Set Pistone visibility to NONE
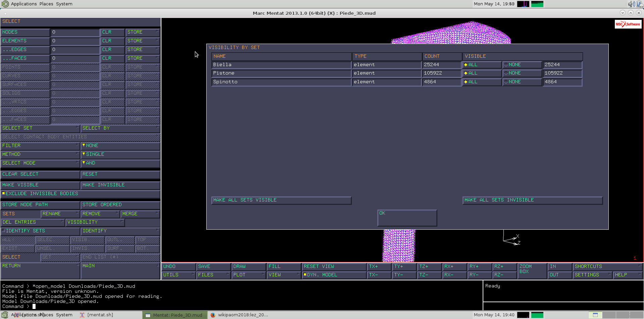Image resolution: width=644 pixels, height=319 pixels. [x=522, y=73]
